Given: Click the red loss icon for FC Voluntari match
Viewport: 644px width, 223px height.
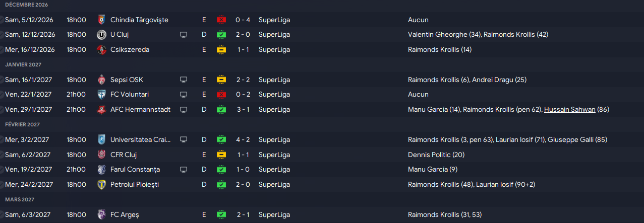Looking at the screenshot, I should 221,95.
